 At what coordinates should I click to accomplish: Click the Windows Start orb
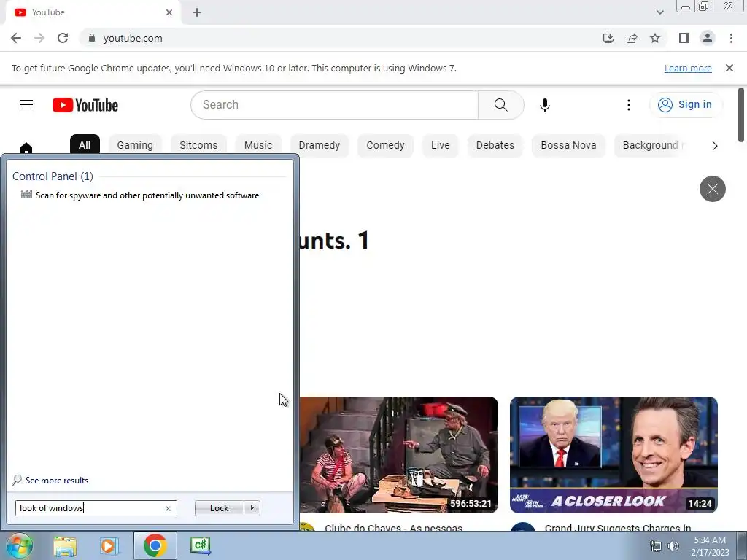19,545
